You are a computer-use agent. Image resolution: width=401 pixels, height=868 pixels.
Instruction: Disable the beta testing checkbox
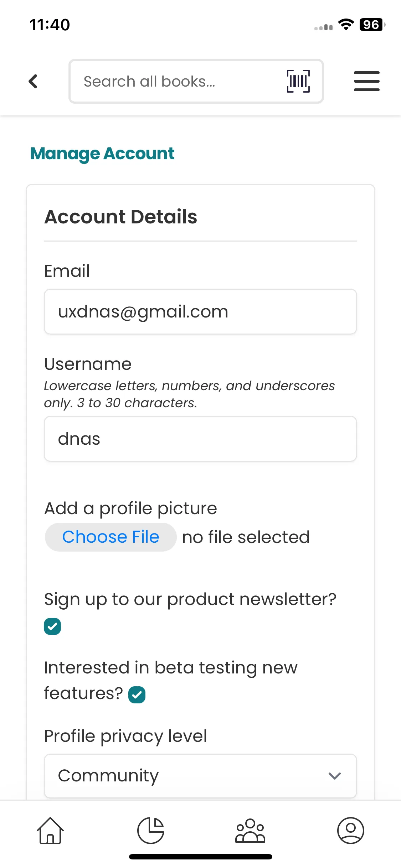[x=137, y=694]
